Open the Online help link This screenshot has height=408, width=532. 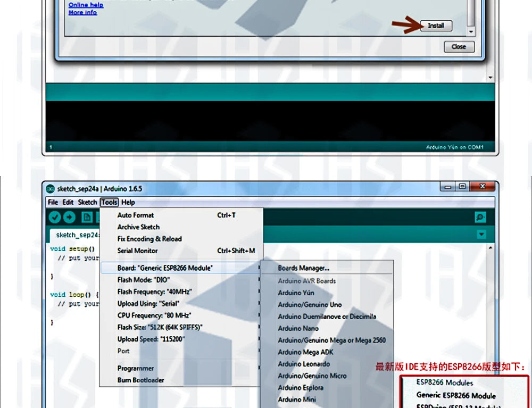(86, 5)
